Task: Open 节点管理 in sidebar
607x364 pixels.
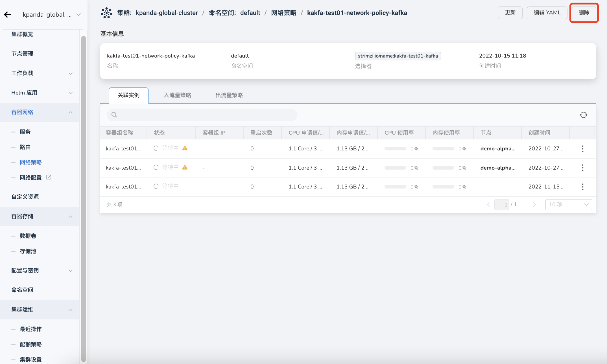Action: coord(22,54)
